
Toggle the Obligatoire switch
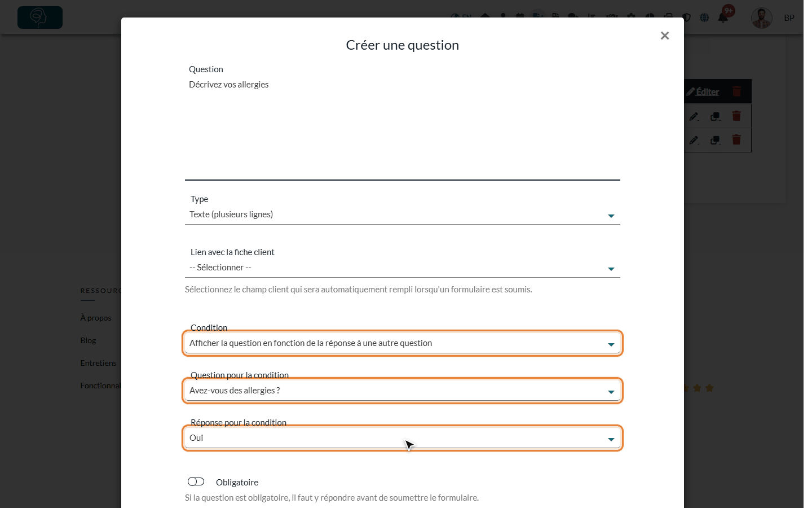point(196,481)
